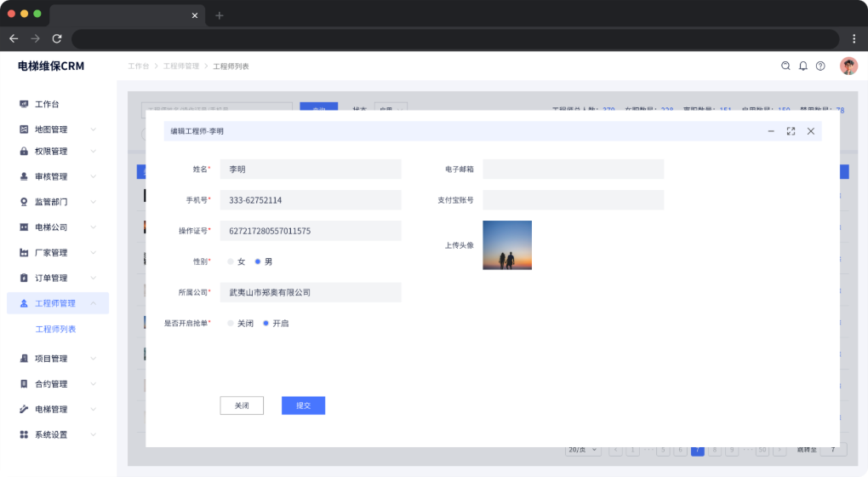
Task: Click the 合约管理 document icon
Action: point(24,384)
